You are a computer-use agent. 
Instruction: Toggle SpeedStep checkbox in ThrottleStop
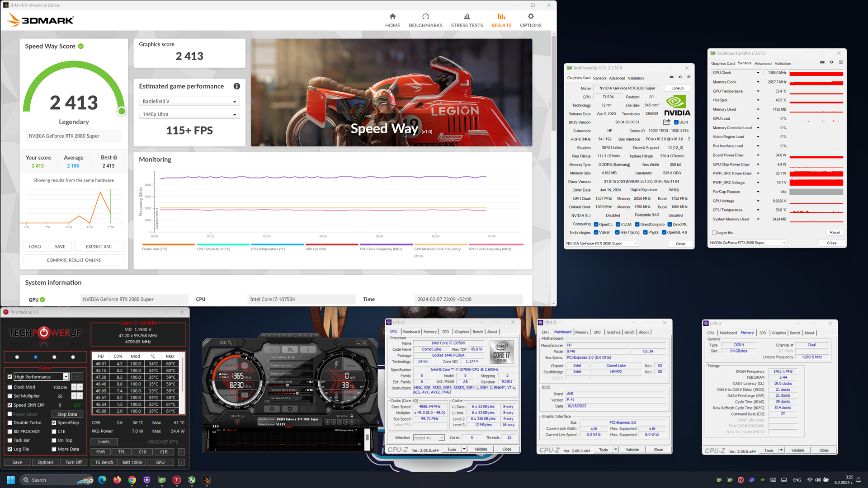54,422
